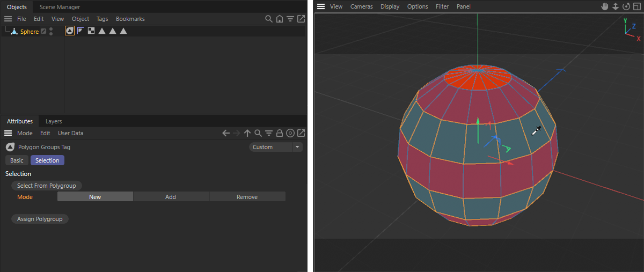This screenshot has width=644, height=272.
Task: Open the viewport Cameras menu
Action: click(361, 6)
